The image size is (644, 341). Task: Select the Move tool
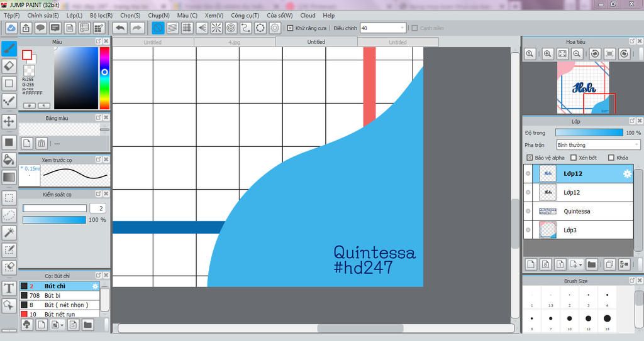pos(9,121)
